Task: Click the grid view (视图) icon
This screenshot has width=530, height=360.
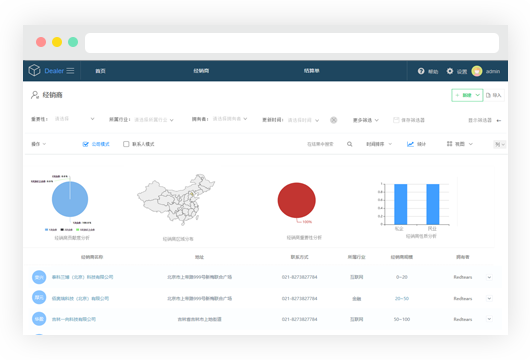Action: tap(450, 144)
